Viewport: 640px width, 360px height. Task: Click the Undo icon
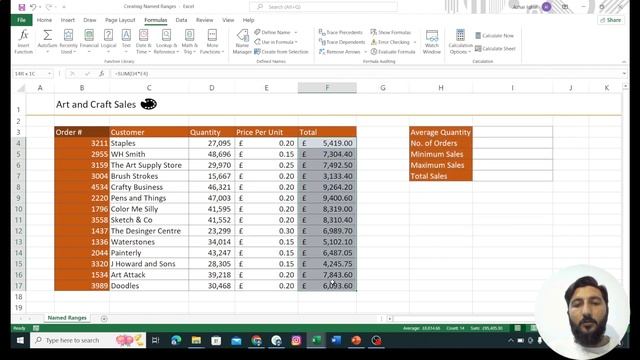tap(33, 7)
